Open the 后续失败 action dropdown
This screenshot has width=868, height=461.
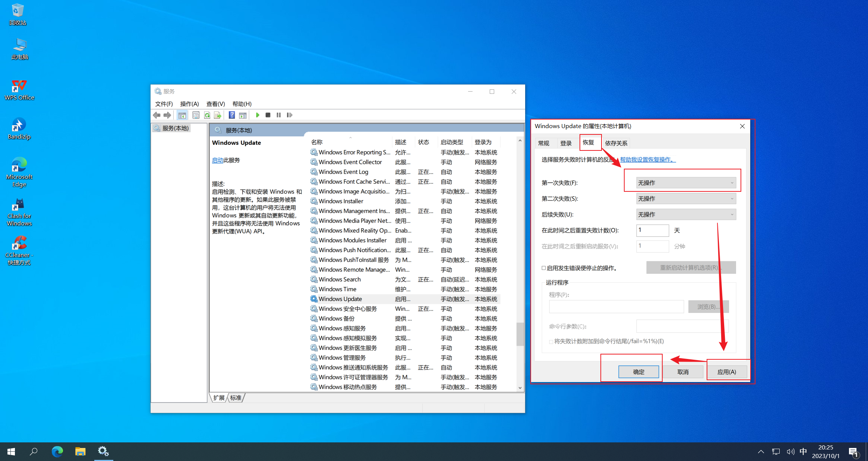(686, 214)
